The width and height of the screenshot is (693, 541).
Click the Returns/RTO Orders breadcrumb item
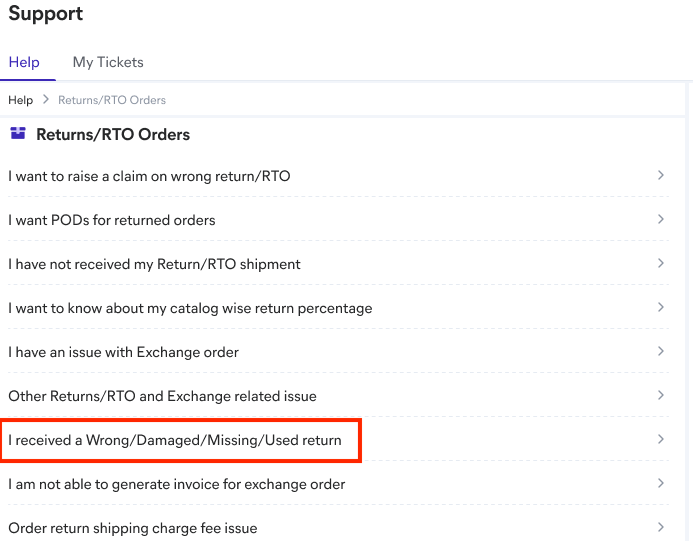coord(112,100)
